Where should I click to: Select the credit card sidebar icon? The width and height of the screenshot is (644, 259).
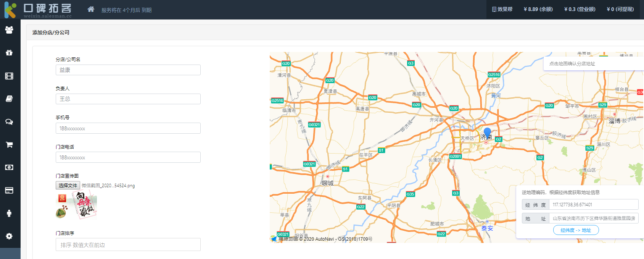(9, 190)
